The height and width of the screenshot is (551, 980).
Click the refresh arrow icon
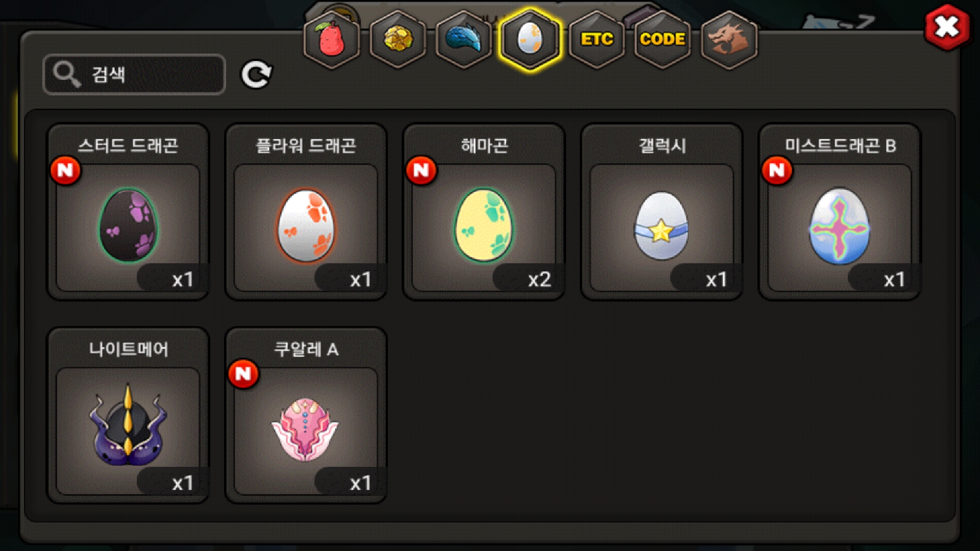256,75
